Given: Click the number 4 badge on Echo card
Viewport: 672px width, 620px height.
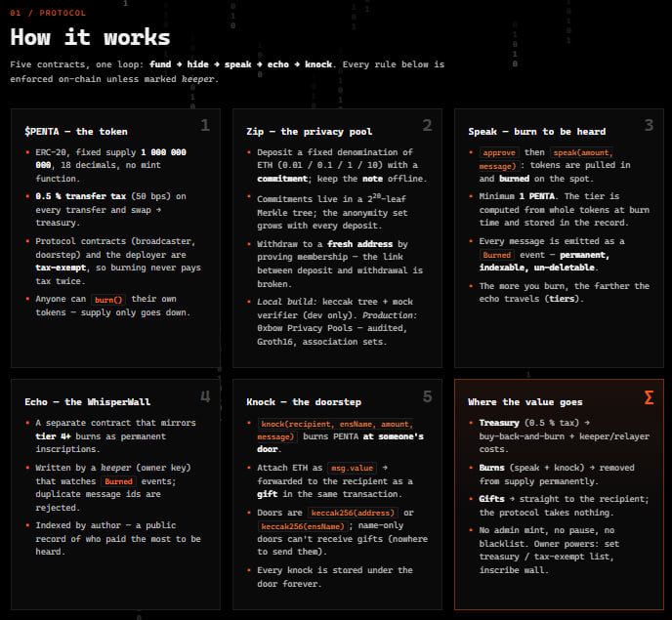Looking at the screenshot, I should [x=205, y=396].
